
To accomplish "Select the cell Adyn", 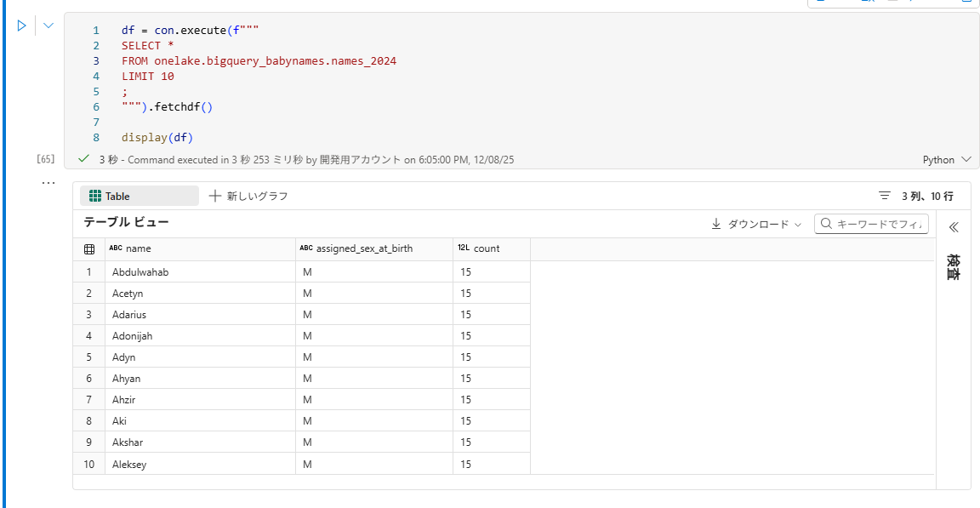I will [x=200, y=357].
